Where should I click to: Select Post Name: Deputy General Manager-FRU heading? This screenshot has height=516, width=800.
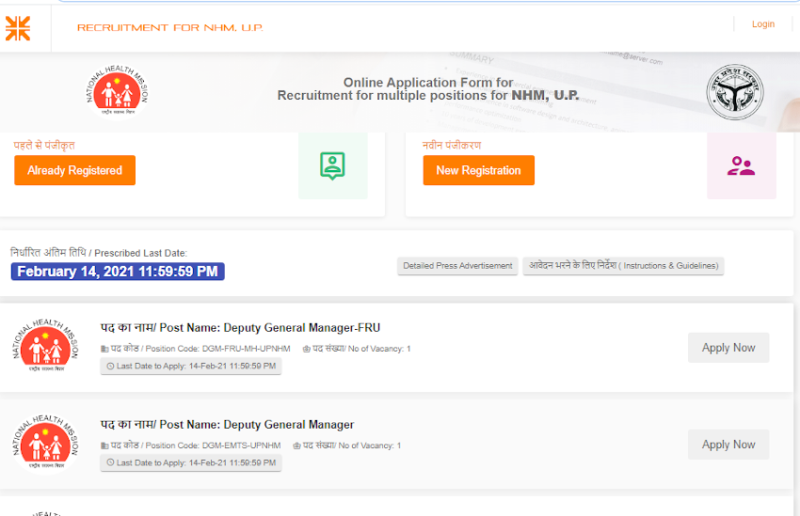click(240, 328)
